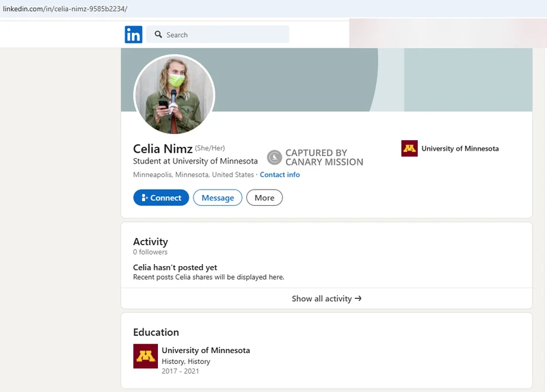Click the '2017 - 2021' dates text
This screenshot has width=547, height=392.
pyautogui.click(x=180, y=371)
